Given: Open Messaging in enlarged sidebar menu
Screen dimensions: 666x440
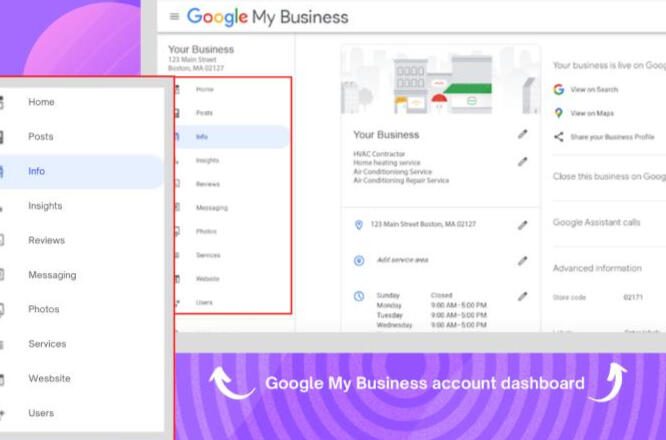Looking at the screenshot, I should click(52, 275).
